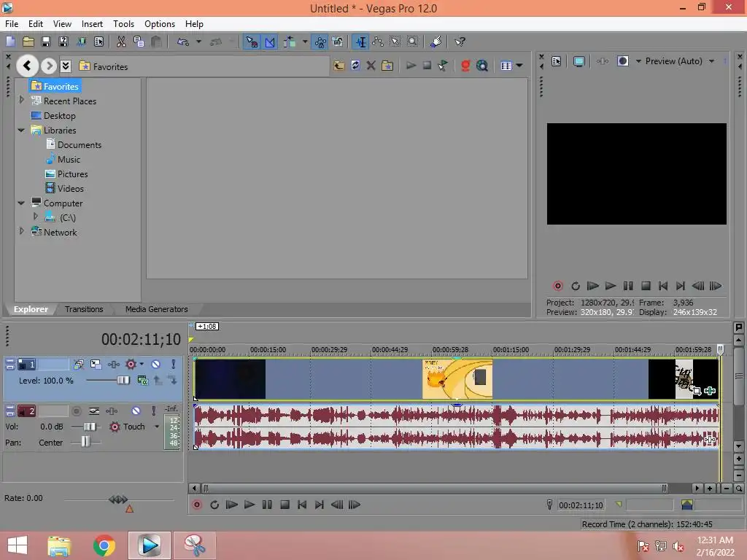The height and width of the screenshot is (560, 747).
Task: Mute video track 1
Action: [156, 365]
